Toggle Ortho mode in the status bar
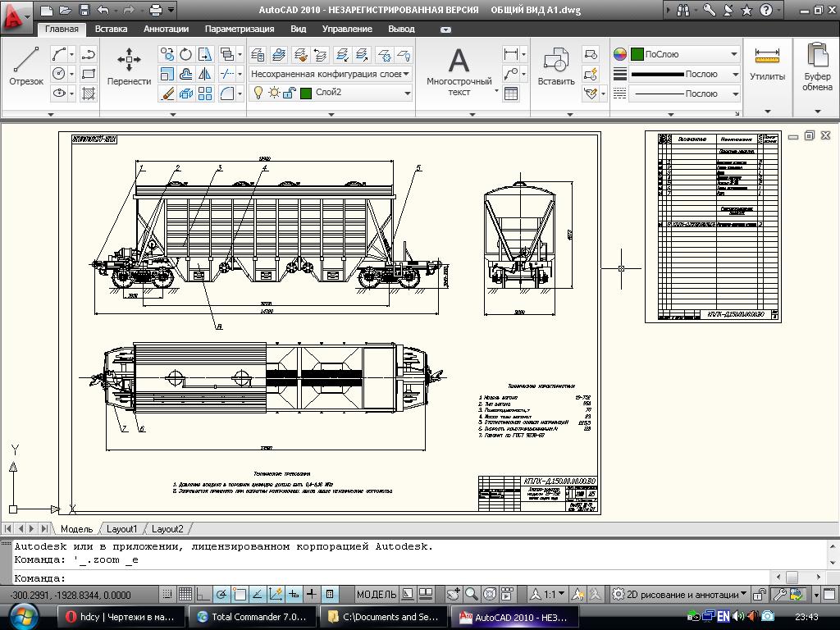The width and height of the screenshot is (840, 630). (203, 594)
